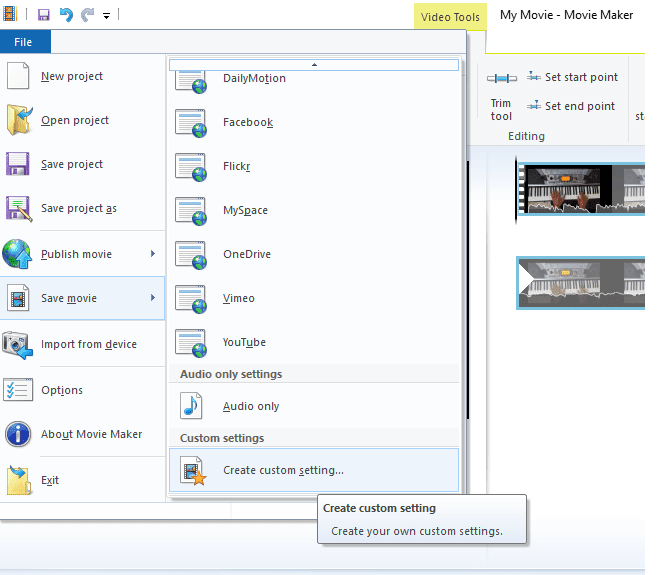This screenshot has width=670, height=575.
Task: Click the Save project as pencil-floppy icon
Action: (19, 208)
